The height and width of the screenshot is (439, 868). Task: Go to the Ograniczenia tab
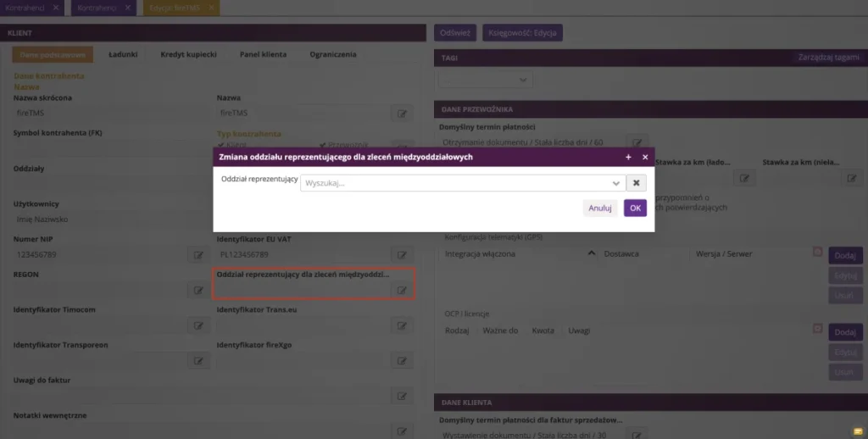coord(332,55)
